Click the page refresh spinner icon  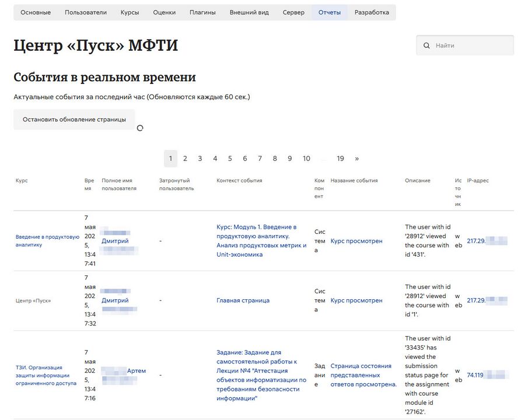(x=140, y=128)
